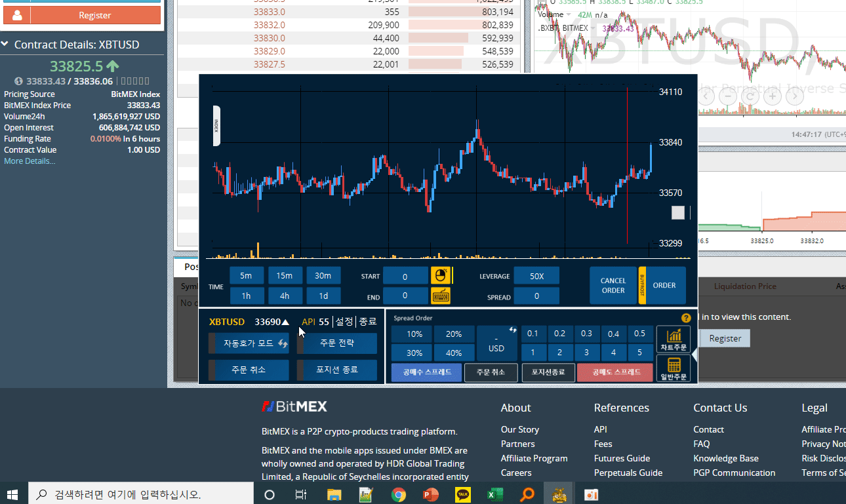Open Excel from taskbar
The width and height of the screenshot is (846, 504).
(x=494, y=494)
